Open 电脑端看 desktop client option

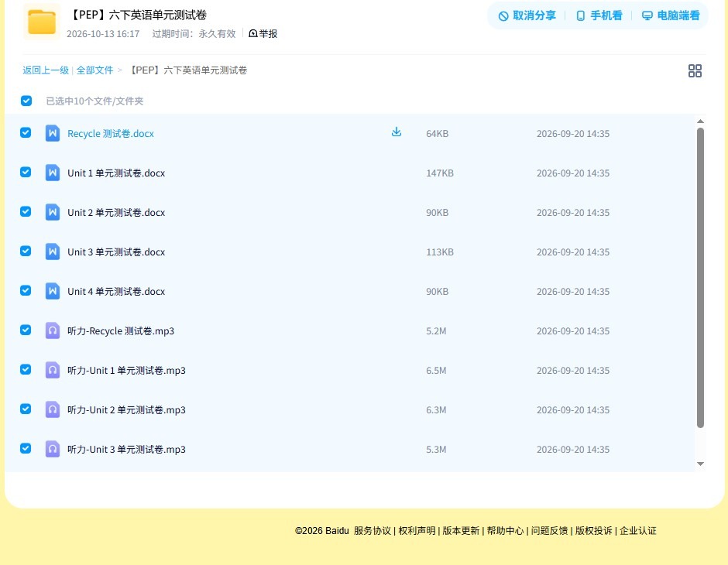[x=671, y=15]
